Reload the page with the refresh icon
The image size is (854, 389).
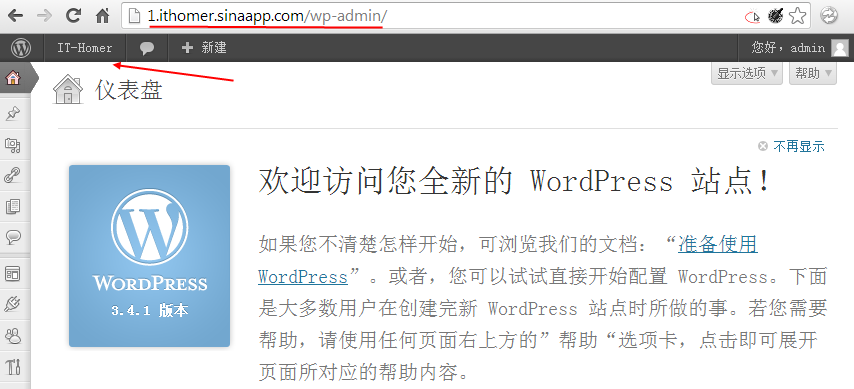point(74,16)
